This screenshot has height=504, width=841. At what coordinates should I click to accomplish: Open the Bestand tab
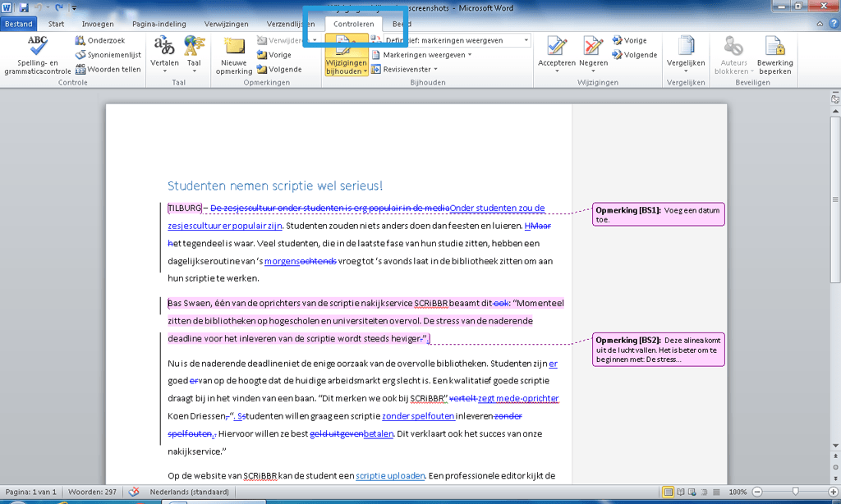(19, 24)
